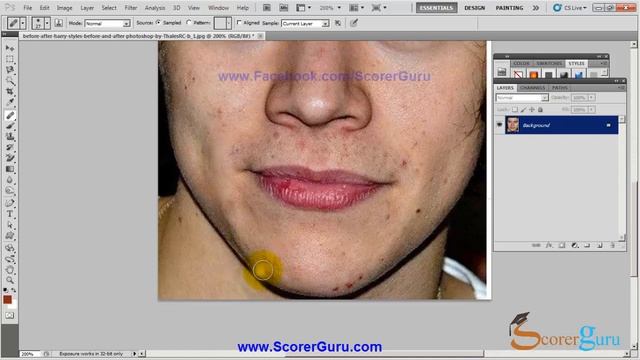The image size is (640, 360).
Task: Show more workspaces double arrow
Action: point(536,8)
